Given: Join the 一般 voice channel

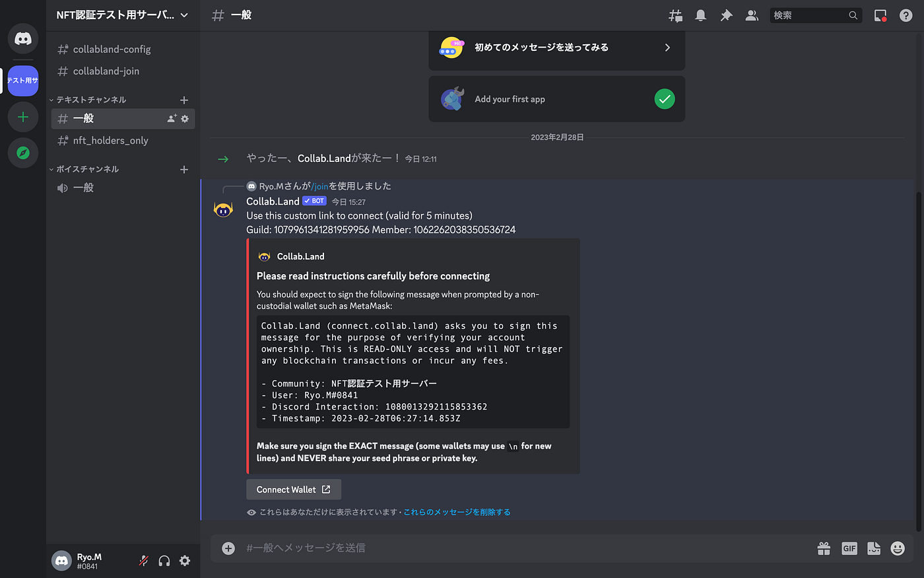Looking at the screenshot, I should pos(123,188).
